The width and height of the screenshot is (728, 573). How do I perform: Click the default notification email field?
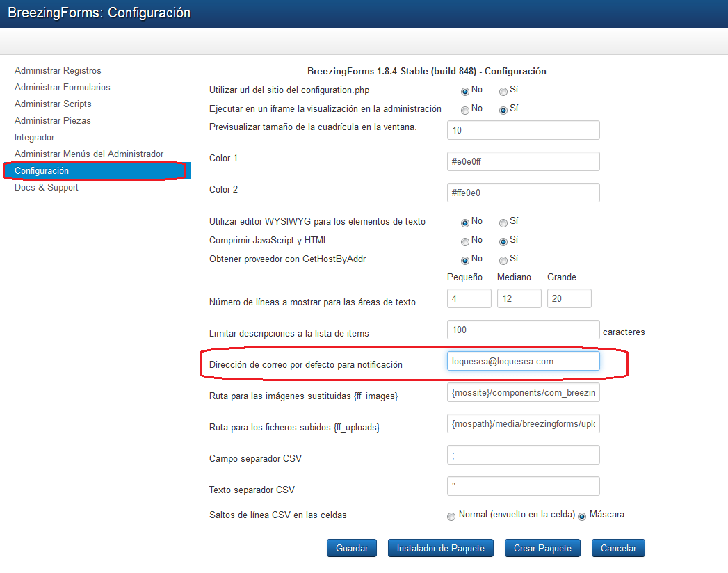(x=524, y=361)
